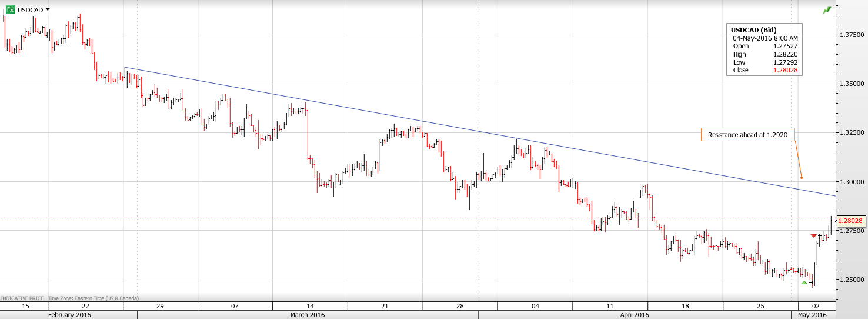
Task: Select the March 2016 month label
Action: 308,315
